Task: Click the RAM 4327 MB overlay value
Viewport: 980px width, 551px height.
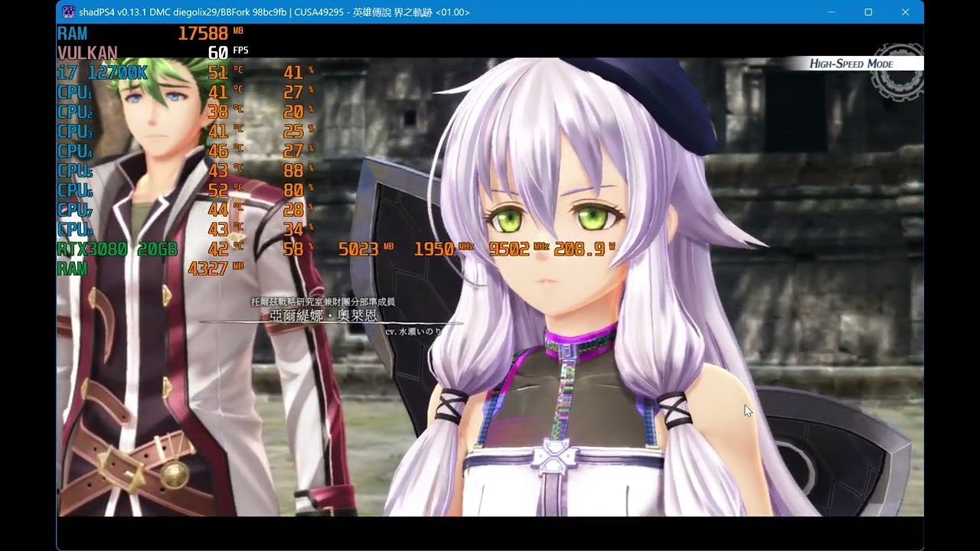Action: coord(215,269)
